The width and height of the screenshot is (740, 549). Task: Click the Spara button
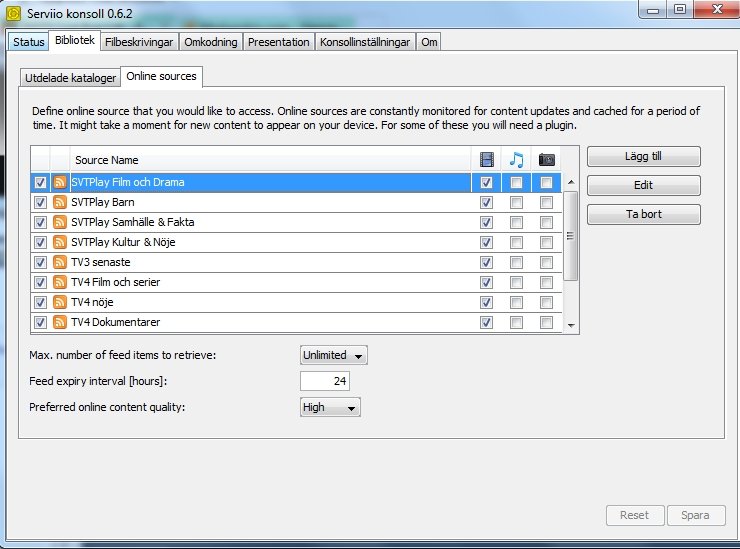(696, 515)
